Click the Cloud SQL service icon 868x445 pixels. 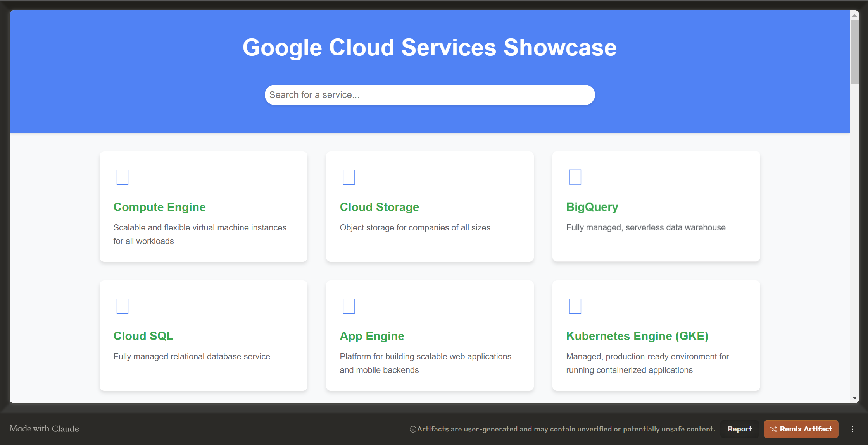(x=122, y=306)
